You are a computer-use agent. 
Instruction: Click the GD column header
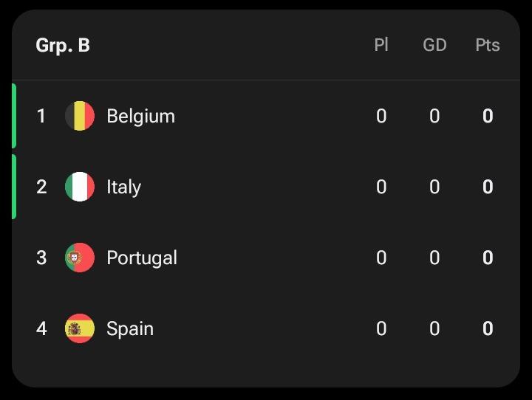[434, 45]
